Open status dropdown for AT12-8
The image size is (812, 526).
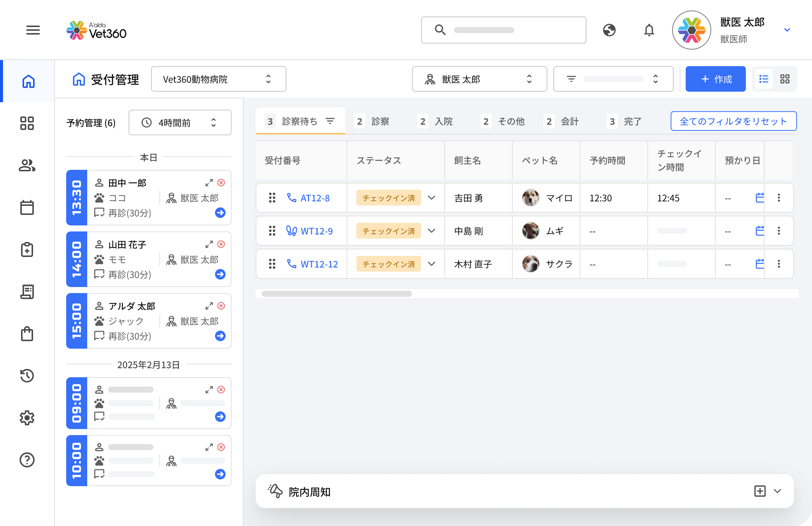(432, 198)
